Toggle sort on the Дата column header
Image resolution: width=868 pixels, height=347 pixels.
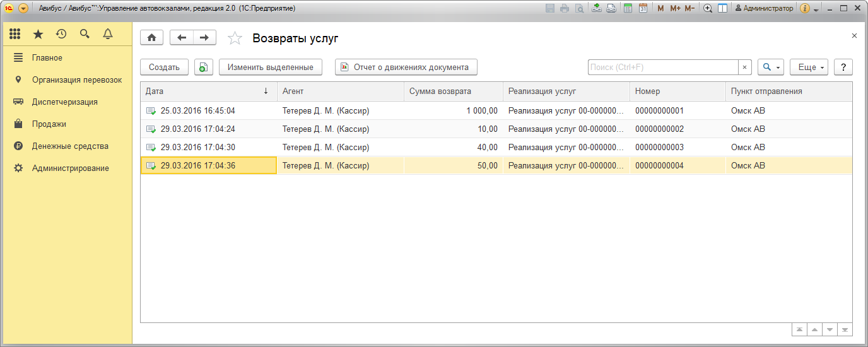tap(208, 91)
